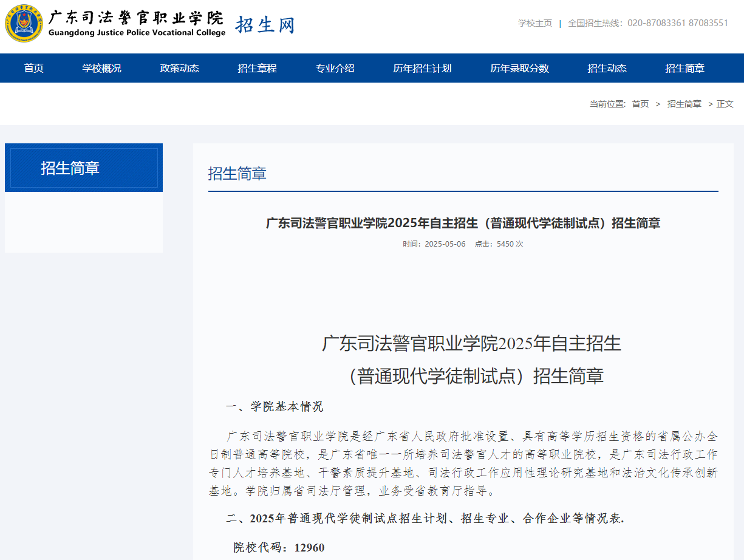744x560 pixels.
Task: Open the 政策动态 section
Action: click(x=179, y=68)
